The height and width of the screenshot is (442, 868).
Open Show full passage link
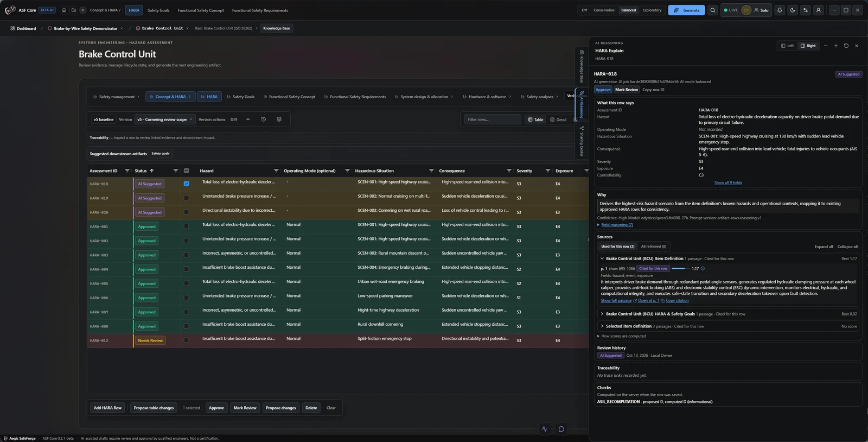pos(616,300)
